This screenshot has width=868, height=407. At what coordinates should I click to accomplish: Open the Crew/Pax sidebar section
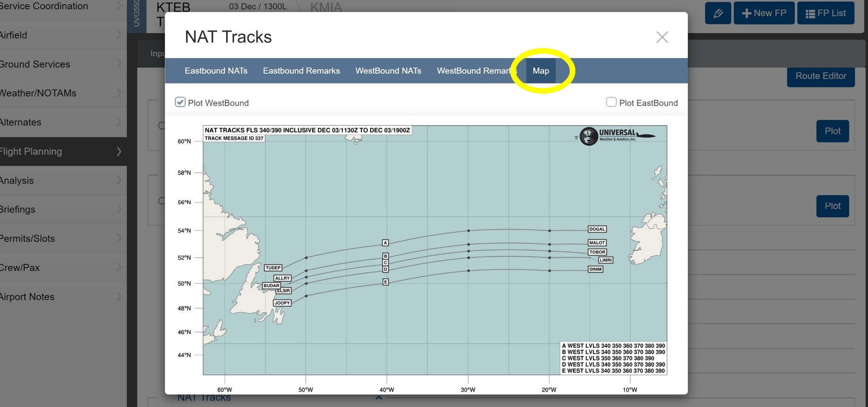coord(63,268)
